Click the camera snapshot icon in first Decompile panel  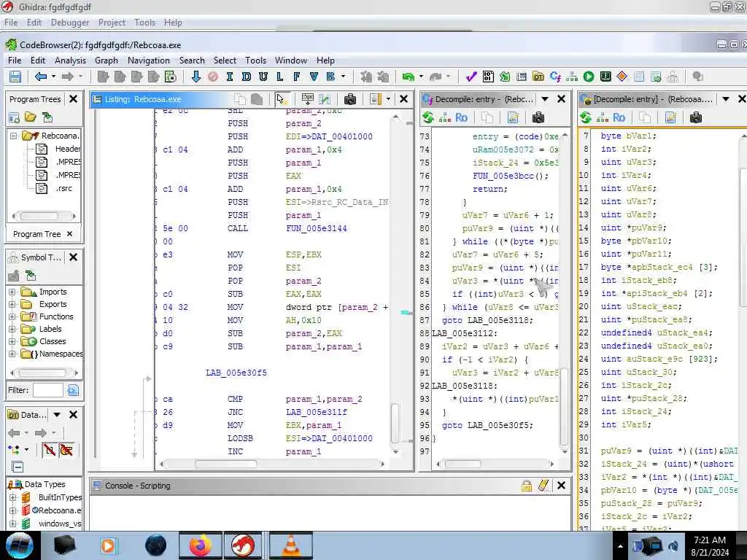tap(538, 117)
